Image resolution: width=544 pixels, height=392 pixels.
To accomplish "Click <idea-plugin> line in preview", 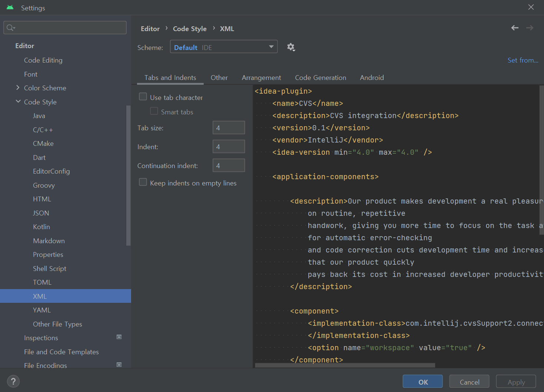I will click(x=283, y=91).
